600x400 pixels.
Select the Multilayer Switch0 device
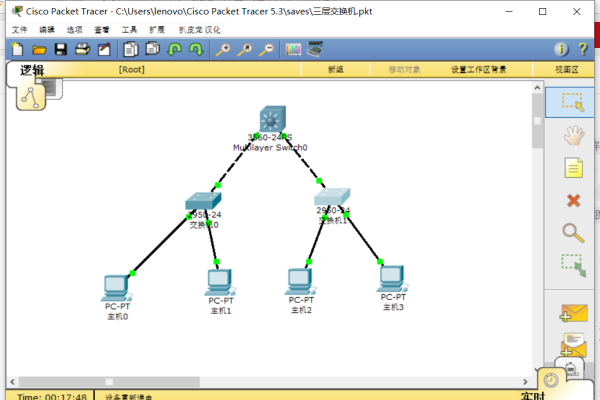272,119
